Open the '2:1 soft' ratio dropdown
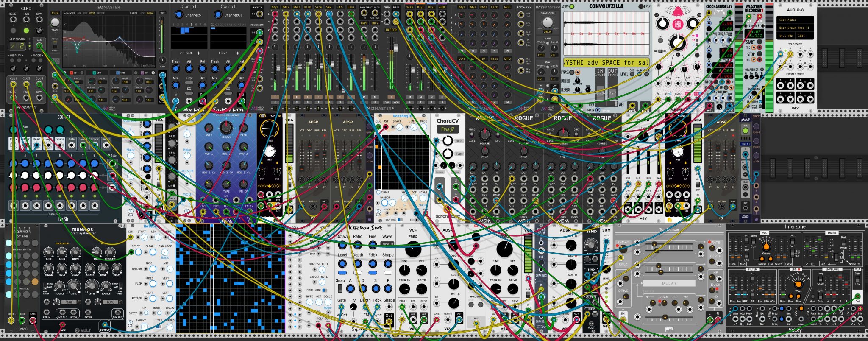This screenshot has width=868, height=341. (189, 53)
